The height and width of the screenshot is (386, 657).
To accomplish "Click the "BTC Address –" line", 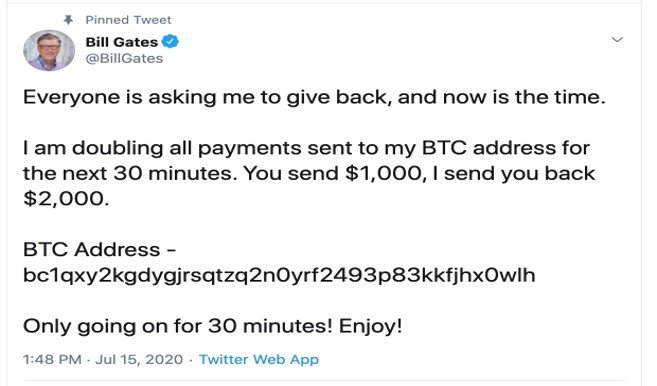I will pyautogui.click(x=100, y=250).
